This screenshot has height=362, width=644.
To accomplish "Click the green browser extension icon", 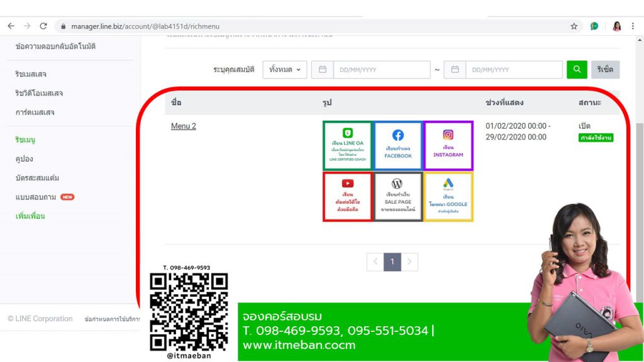I will pos(594,26).
